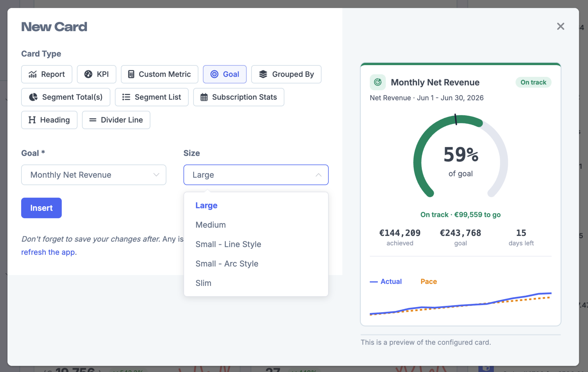Screen dimensions: 588x372
Task: Select Slim size option
Action: (256, 283)
